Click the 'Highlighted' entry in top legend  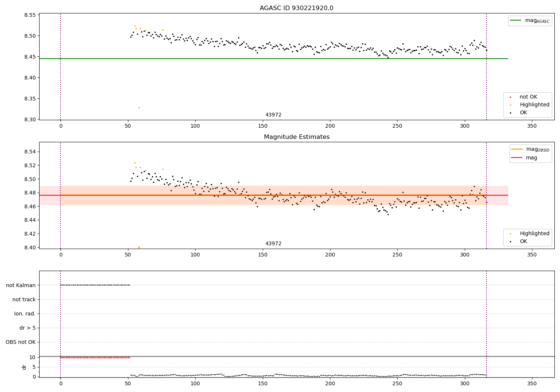tap(534, 105)
